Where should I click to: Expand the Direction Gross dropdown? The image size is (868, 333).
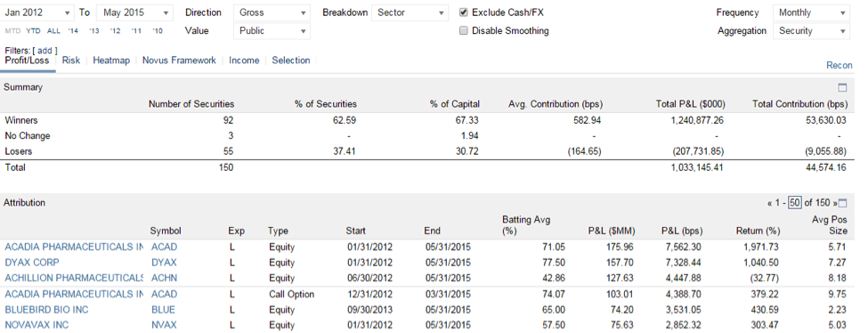pyautogui.click(x=272, y=12)
